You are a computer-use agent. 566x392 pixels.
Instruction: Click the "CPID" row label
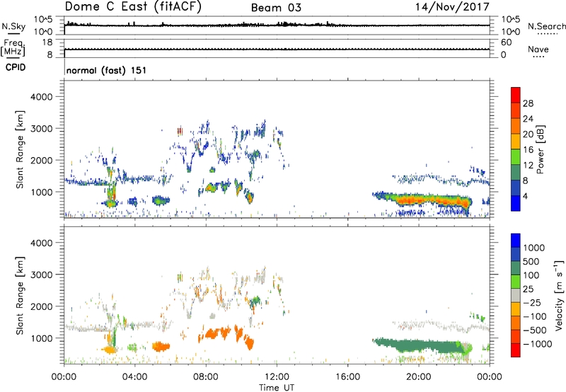16,67
